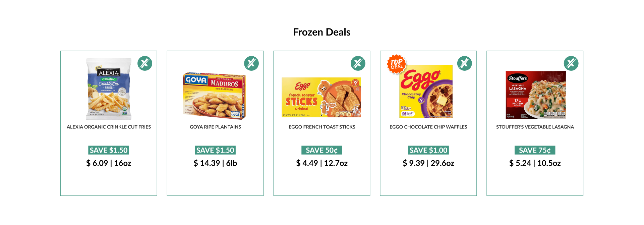Open the Goya Maduros product image
The height and width of the screenshot is (225, 644).
click(215, 96)
